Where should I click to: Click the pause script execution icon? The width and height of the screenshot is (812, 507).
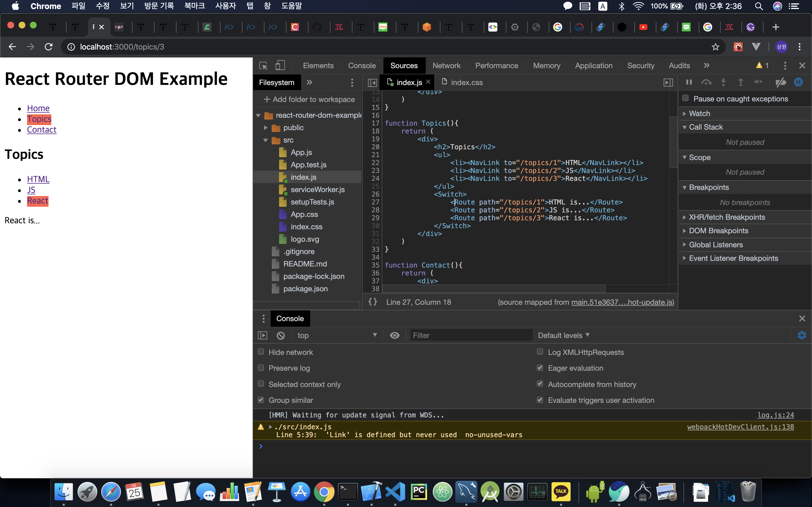pyautogui.click(x=689, y=83)
